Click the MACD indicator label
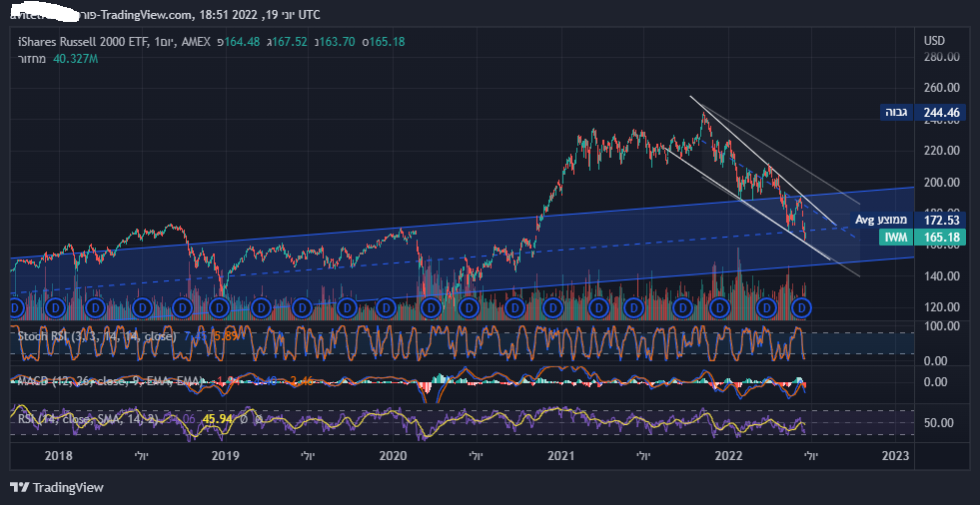The image size is (980, 505). pos(109,380)
